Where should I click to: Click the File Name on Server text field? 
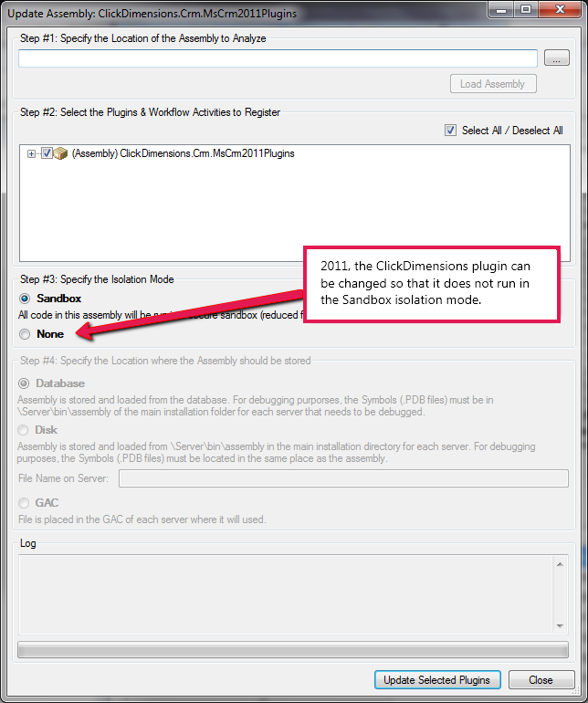coord(343,478)
